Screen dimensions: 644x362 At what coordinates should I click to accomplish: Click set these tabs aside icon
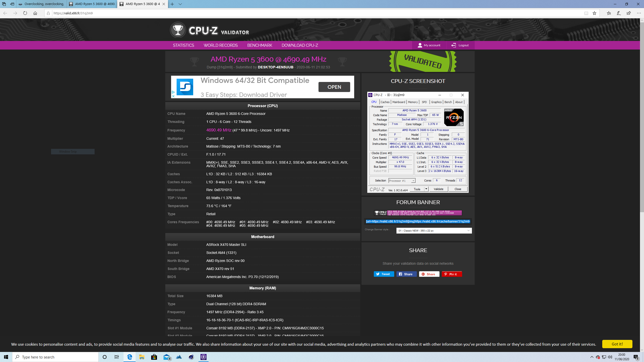[12, 4]
